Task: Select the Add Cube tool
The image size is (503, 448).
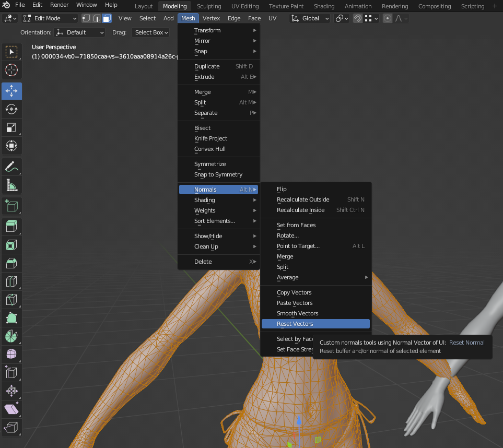Action: pyautogui.click(x=11, y=206)
